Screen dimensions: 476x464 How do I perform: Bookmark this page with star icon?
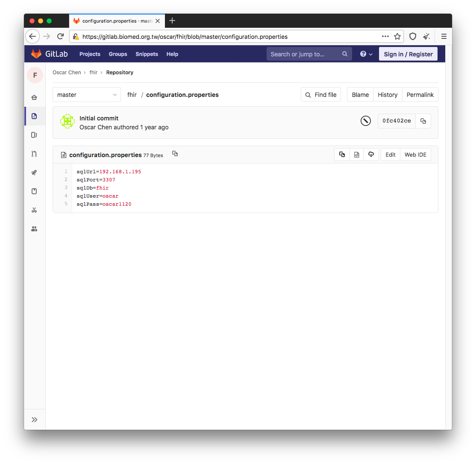(x=397, y=36)
